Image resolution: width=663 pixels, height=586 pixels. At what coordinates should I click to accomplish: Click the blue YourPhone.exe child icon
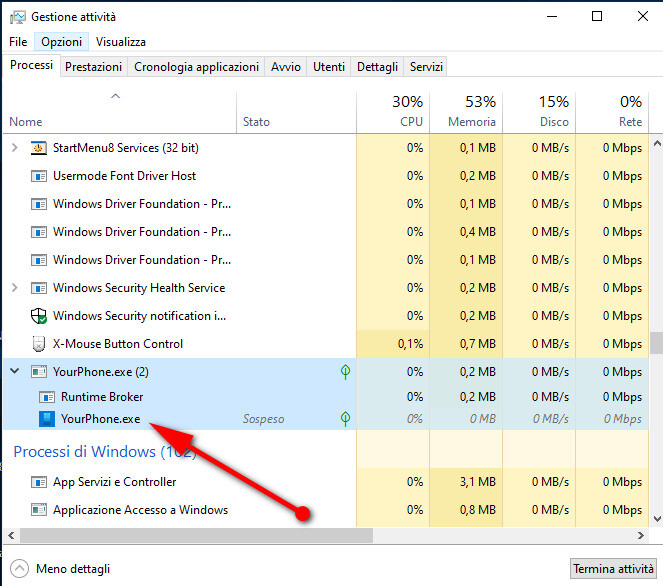pos(47,419)
